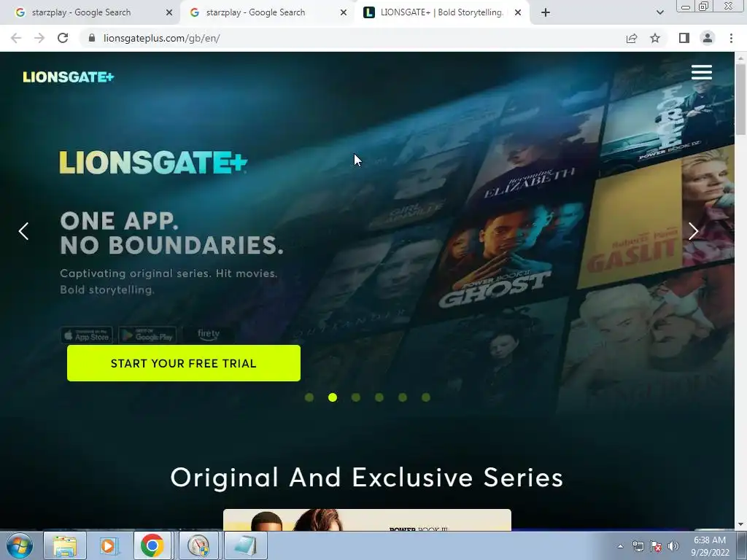Click the LIONSGATE+ logo in page header

click(69, 77)
